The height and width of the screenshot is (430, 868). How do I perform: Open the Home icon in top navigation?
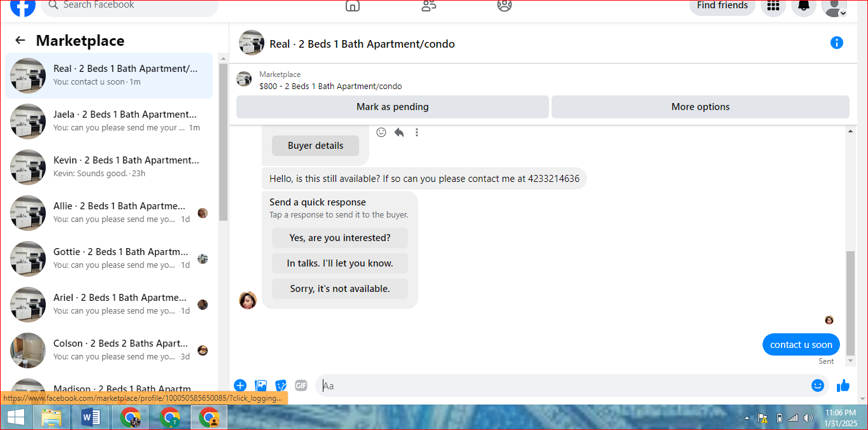pos(353,6)
